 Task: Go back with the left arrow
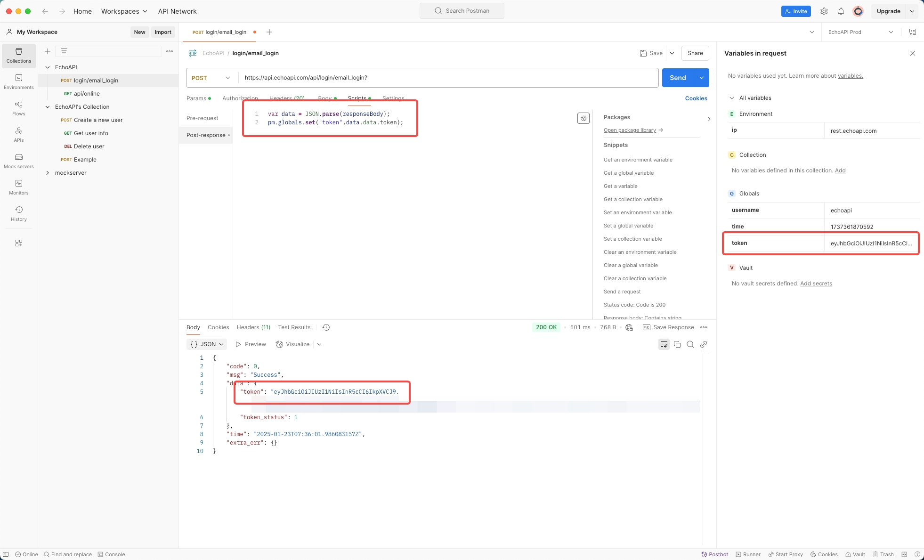pos(45,11)
